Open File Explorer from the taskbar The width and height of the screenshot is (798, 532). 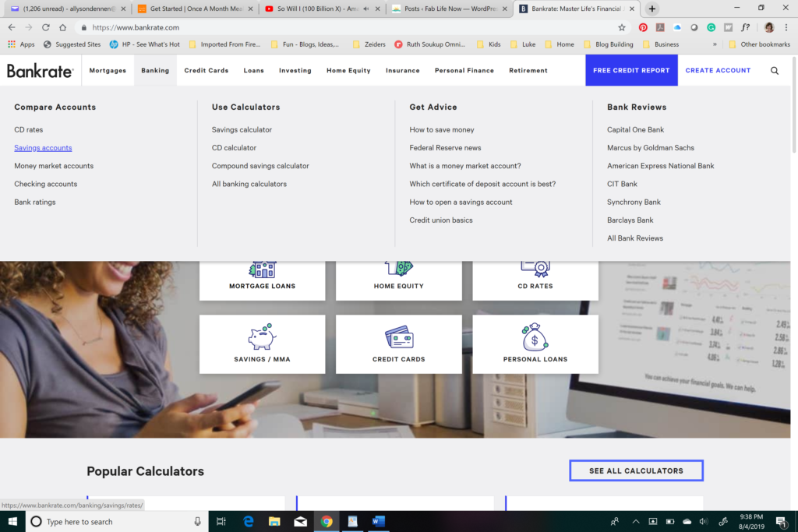(x=274, y=521)
